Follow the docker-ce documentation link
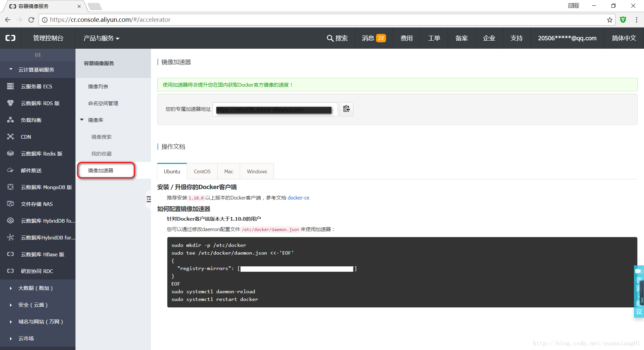This screenshot has width=644, height=350. [299, 198]
